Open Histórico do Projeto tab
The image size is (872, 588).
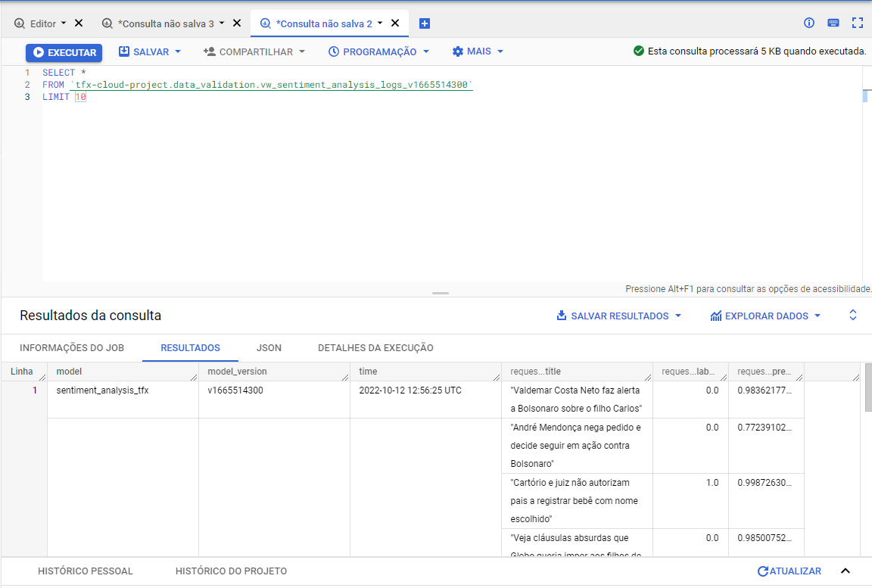tap(231, 571)
